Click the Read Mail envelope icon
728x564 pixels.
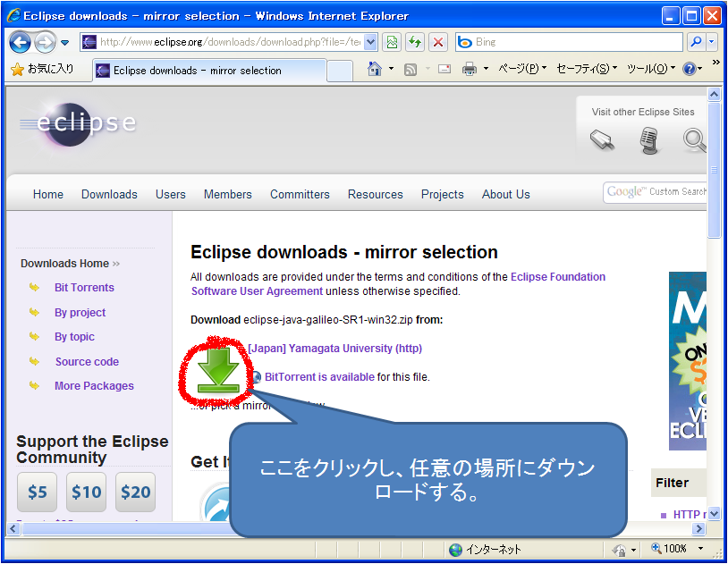(444, 69)
